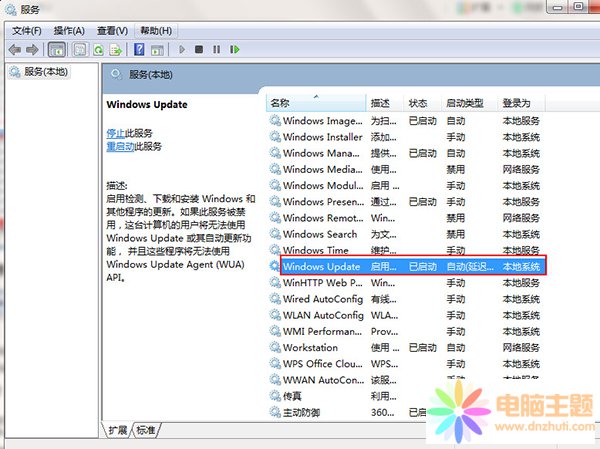Viewport: 600px width, 449px height.
Task: Sort by the 名称 column header
Action: click(316, 103)
